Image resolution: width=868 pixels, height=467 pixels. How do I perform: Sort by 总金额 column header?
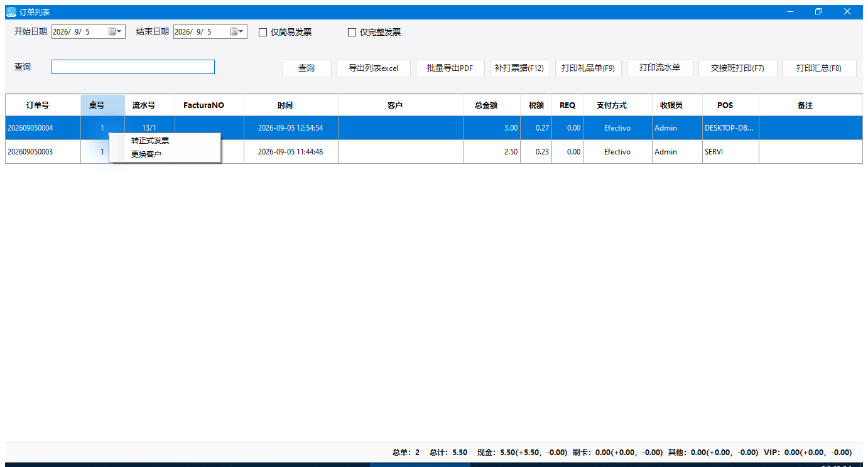pyautogui.click(x=492, y=105)
